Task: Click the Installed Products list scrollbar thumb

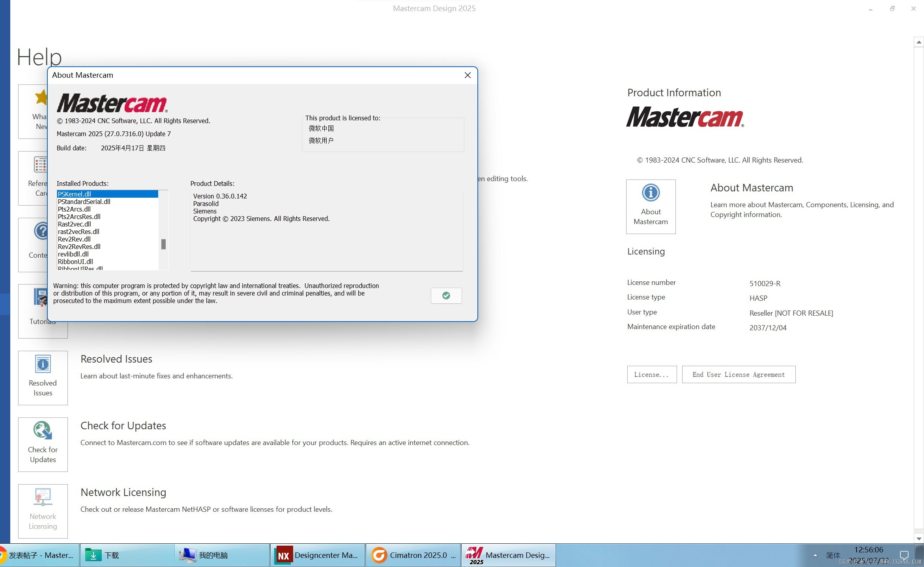Action: pos(163,244)
